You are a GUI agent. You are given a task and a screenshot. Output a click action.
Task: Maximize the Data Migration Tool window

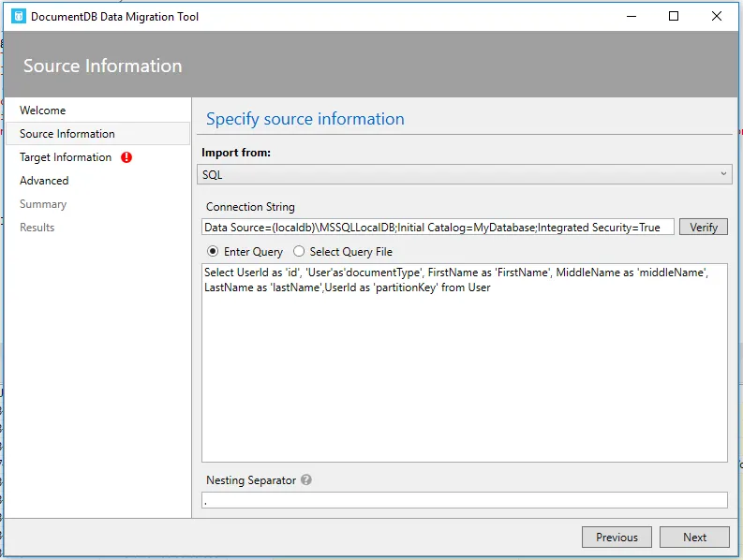pyautogui.click(x=674, y=16)
